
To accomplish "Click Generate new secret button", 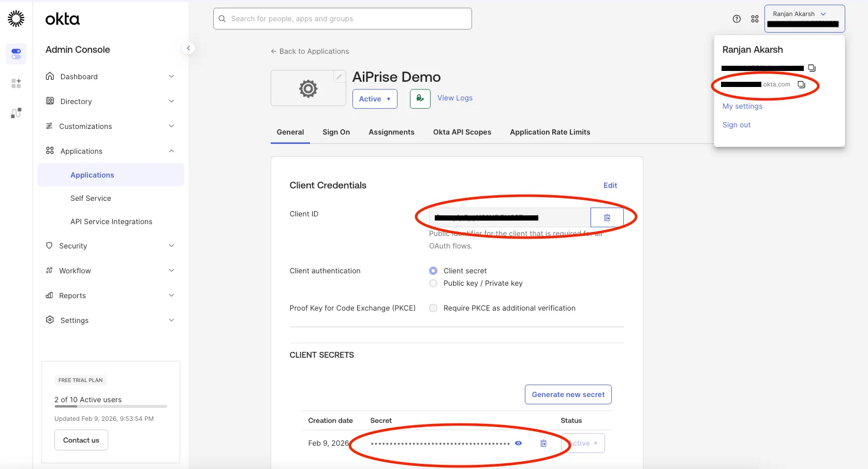I will click(568, 394).
